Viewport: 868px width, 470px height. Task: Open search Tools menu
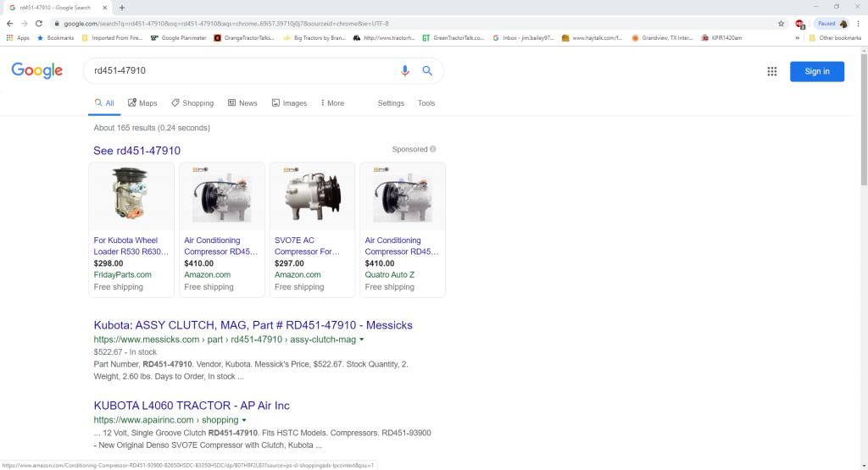pyautogui.click(x=426, y=103)
